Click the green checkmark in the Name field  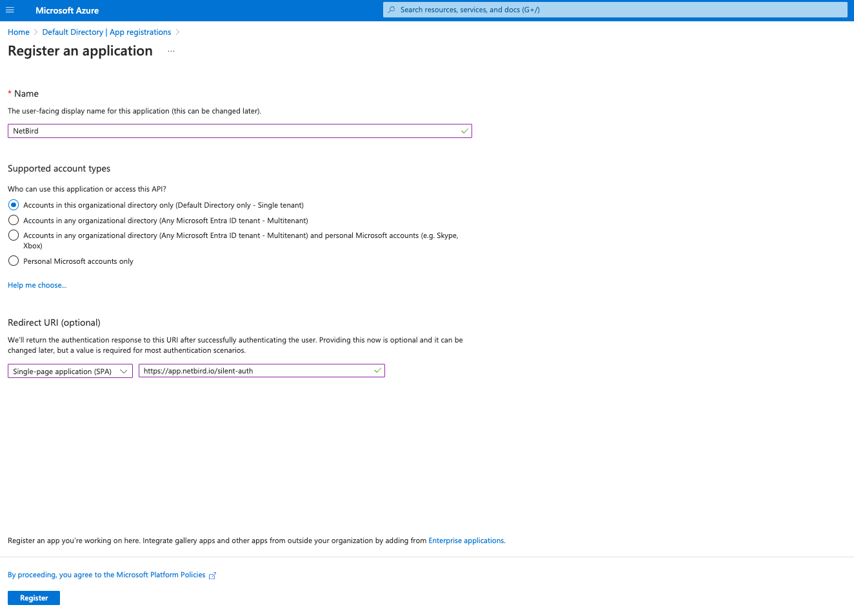click(464, 130)
